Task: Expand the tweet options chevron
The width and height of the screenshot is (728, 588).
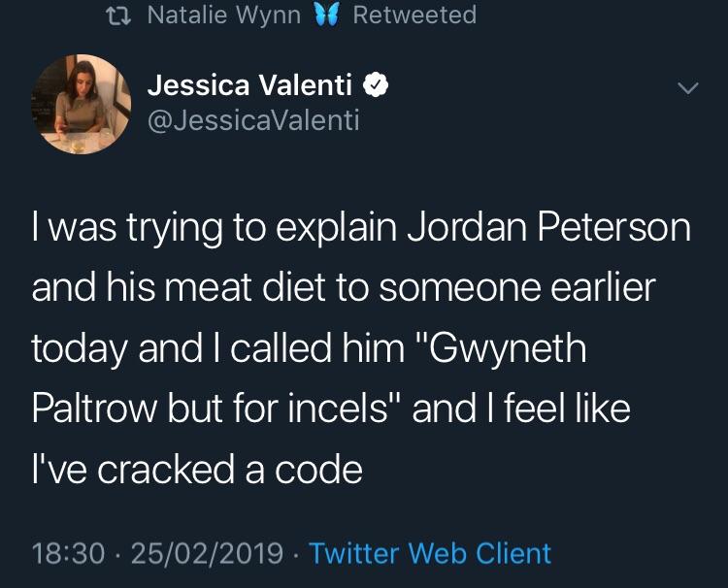Action: (687, 87)
